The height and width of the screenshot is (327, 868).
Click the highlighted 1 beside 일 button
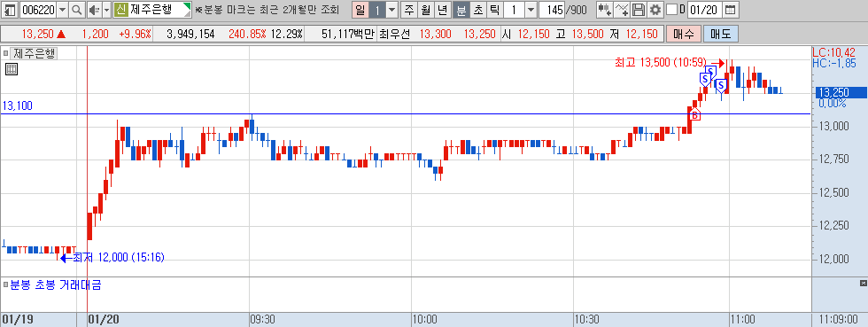[377, 10]
